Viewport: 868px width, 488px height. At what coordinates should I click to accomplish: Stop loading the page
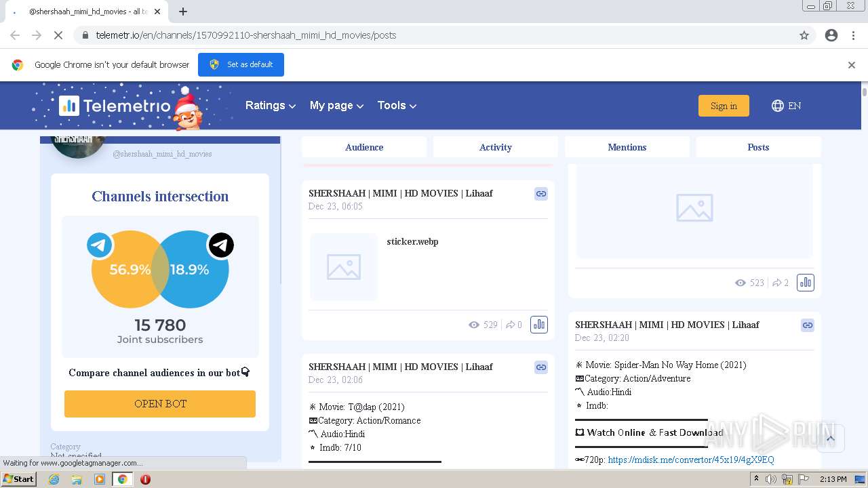[58, 35]
